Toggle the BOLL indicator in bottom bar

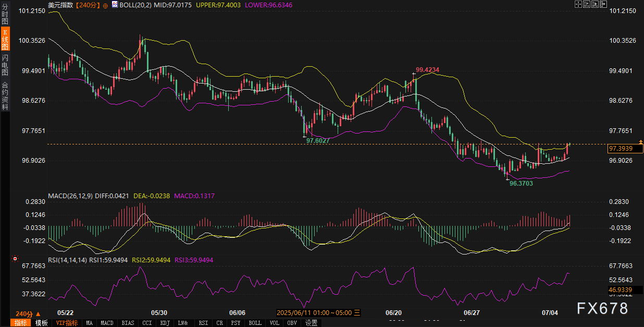coord(255,323)
